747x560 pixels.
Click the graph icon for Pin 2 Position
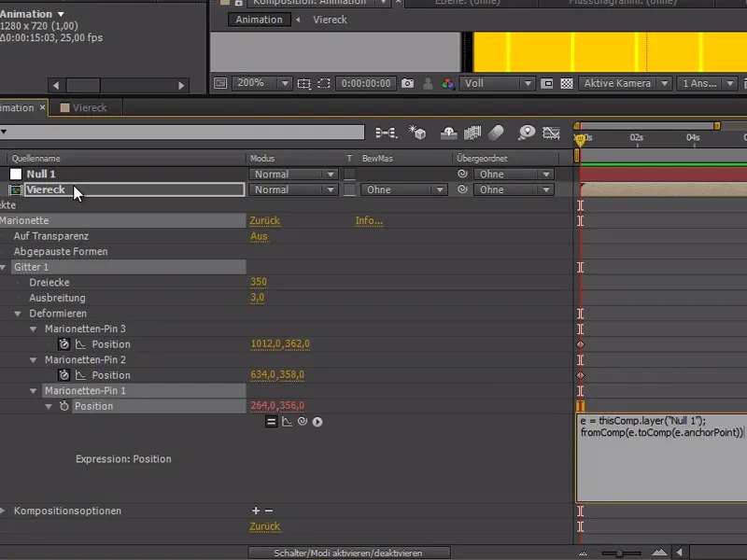(x=80, y=375)
